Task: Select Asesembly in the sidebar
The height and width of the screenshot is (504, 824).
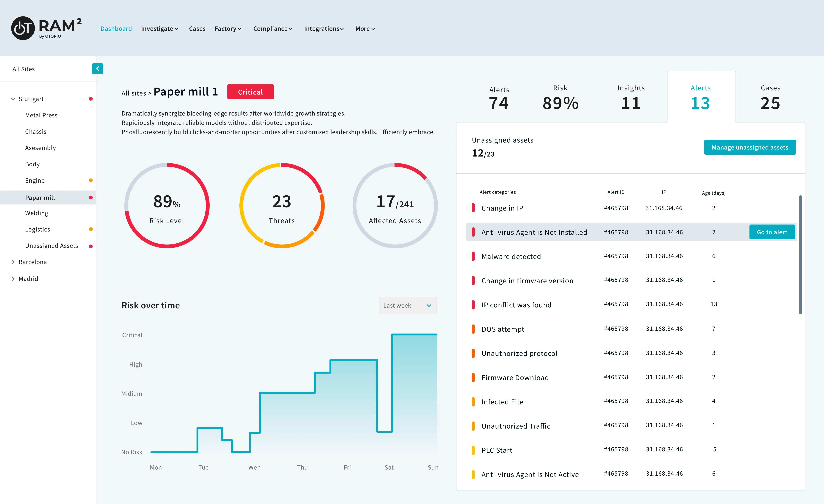Action: pos(41,148)
